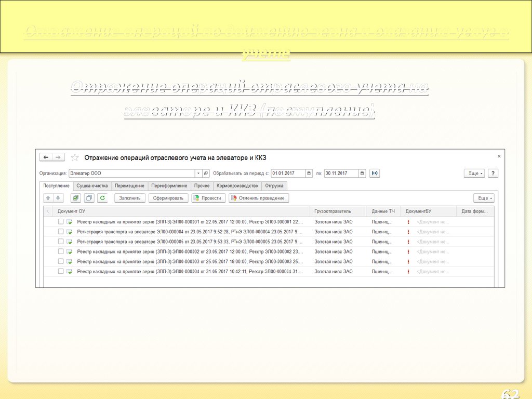Click the Сформировать button

point(168,198)
